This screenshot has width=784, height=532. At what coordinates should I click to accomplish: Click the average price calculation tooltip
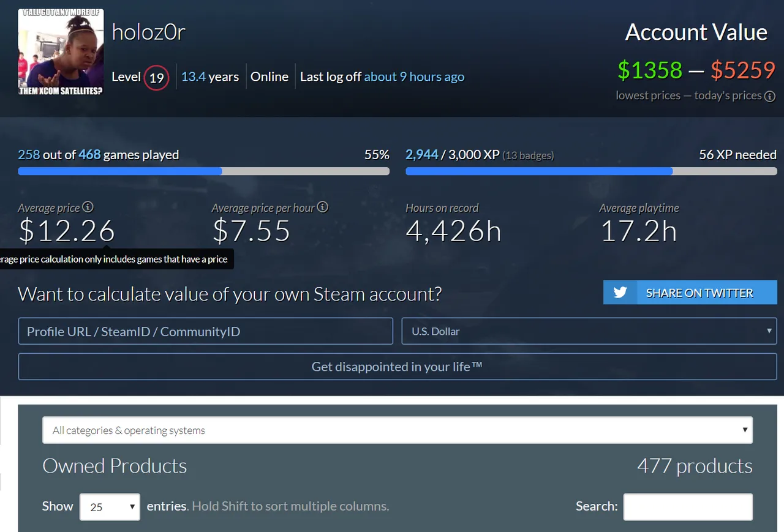(116, 259)
